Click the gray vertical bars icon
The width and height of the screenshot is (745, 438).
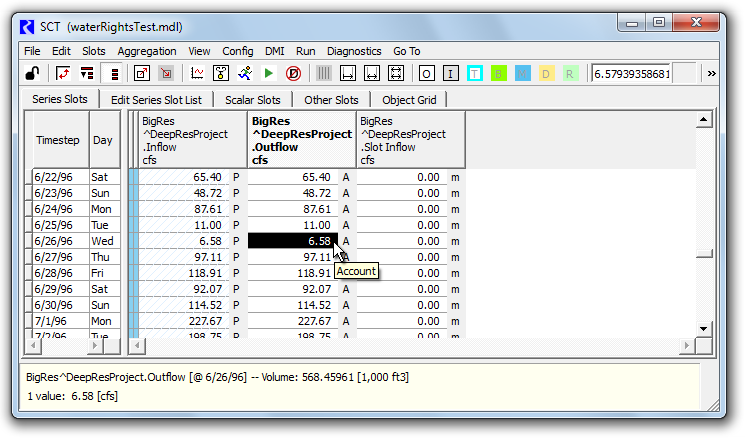324,74
